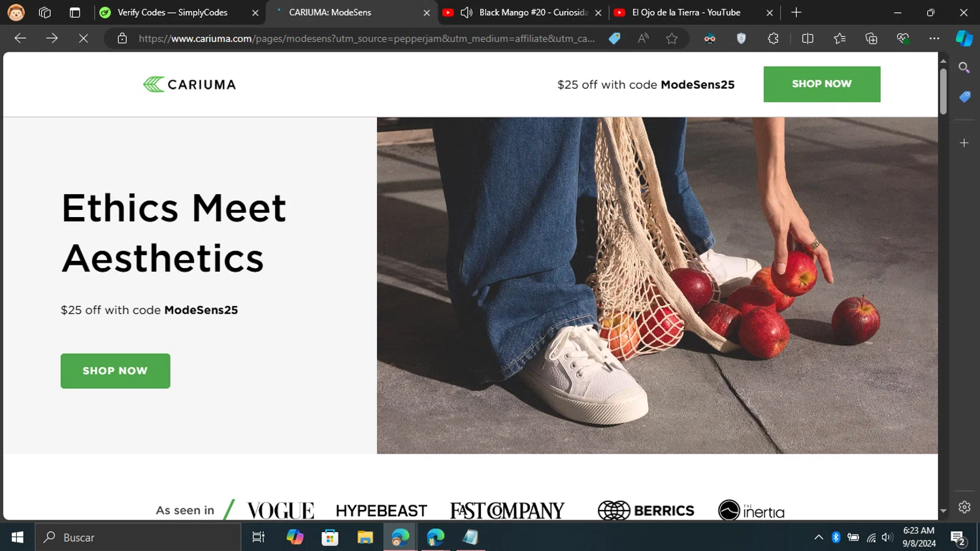Open Microsoft Store from taskbar
The image size is (980, 551).
(x=330, y=537)
